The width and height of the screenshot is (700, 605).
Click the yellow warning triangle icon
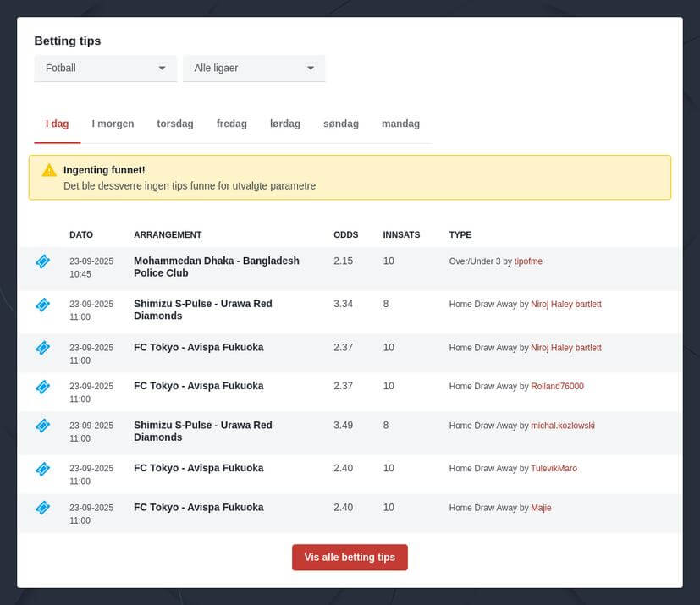pyautogui.click(x=49, y=170)
